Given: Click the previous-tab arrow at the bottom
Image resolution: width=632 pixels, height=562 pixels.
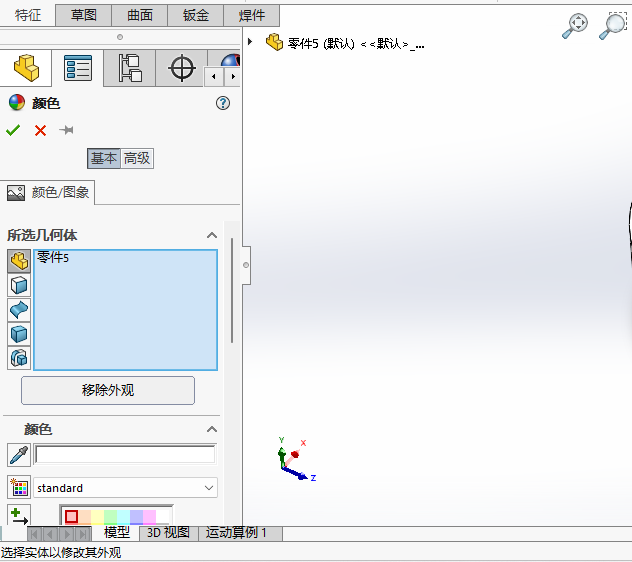Looking at the screenshot, I should 50,534.
